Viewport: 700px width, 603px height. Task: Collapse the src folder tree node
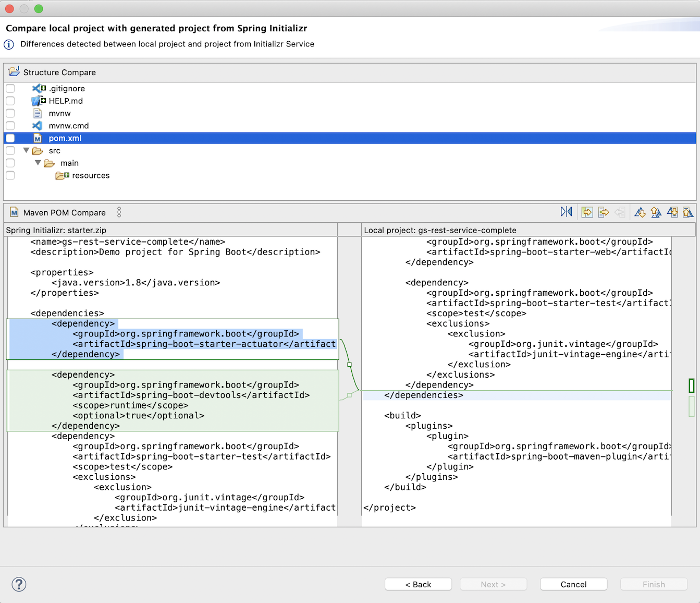26,151
